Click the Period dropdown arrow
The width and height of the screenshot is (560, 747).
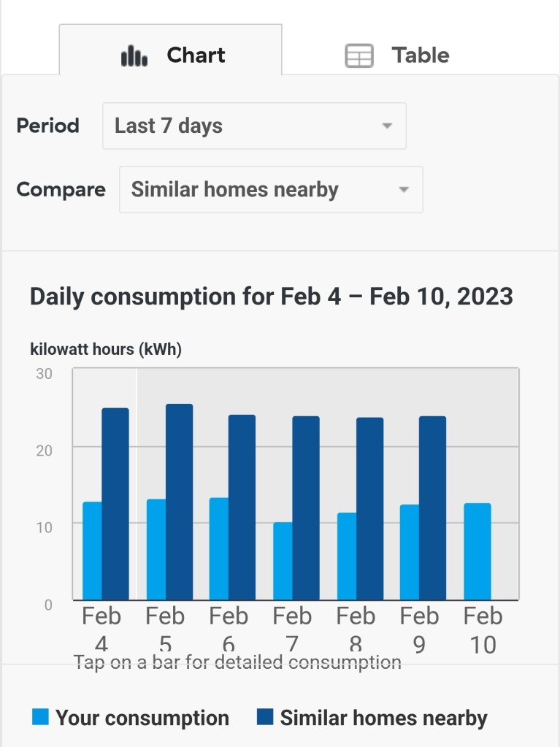[x=387, y=126]
